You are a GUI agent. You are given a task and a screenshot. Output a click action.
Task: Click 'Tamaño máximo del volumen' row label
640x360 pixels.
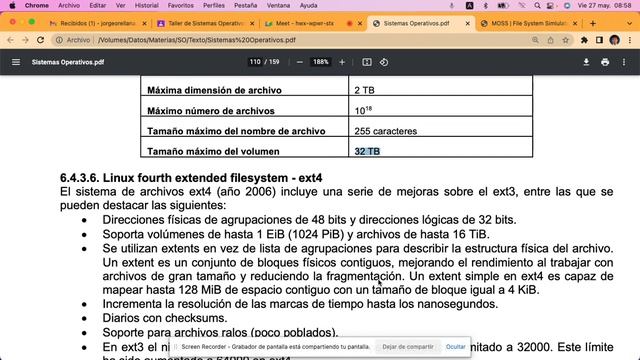click(x=213, y=151)
